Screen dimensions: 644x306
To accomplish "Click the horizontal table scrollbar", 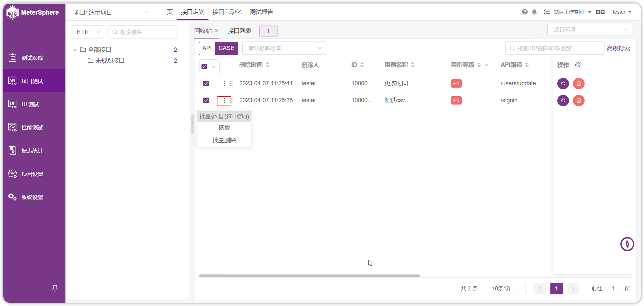I will (x=309, y=276).
